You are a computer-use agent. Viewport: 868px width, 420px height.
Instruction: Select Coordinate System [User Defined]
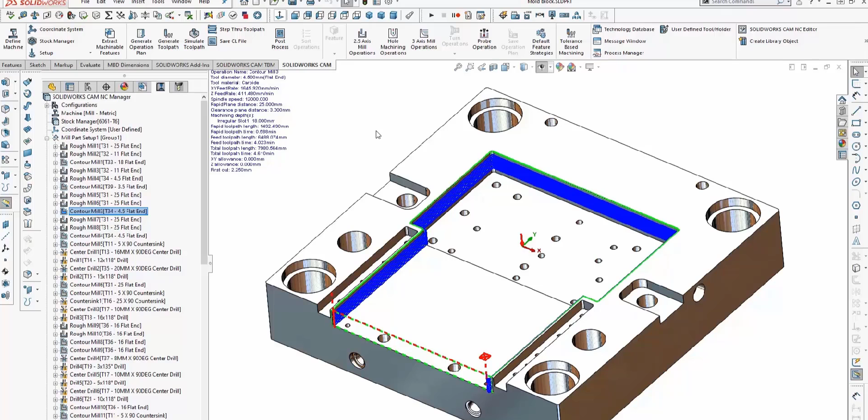101,130
